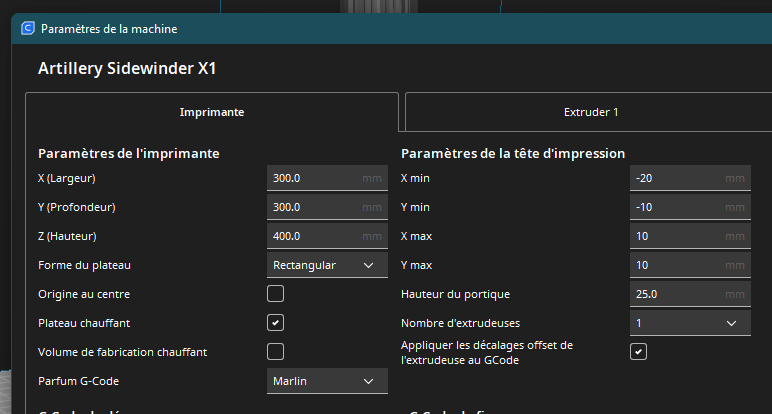Enable the Origine au centre checkbox
772x414 pixels.
tap(275, 294)
